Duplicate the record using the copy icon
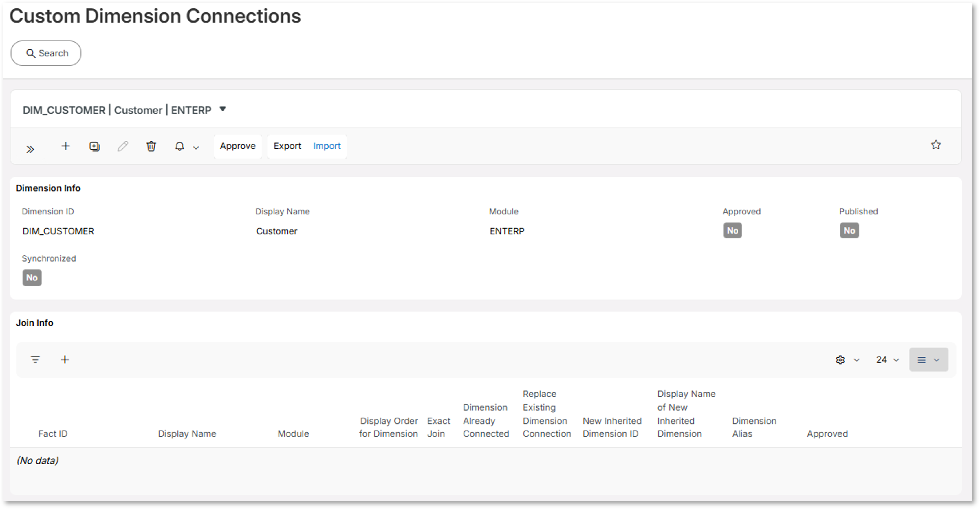Viewport: 980px width, 509px height. click(x=94, y=146)
